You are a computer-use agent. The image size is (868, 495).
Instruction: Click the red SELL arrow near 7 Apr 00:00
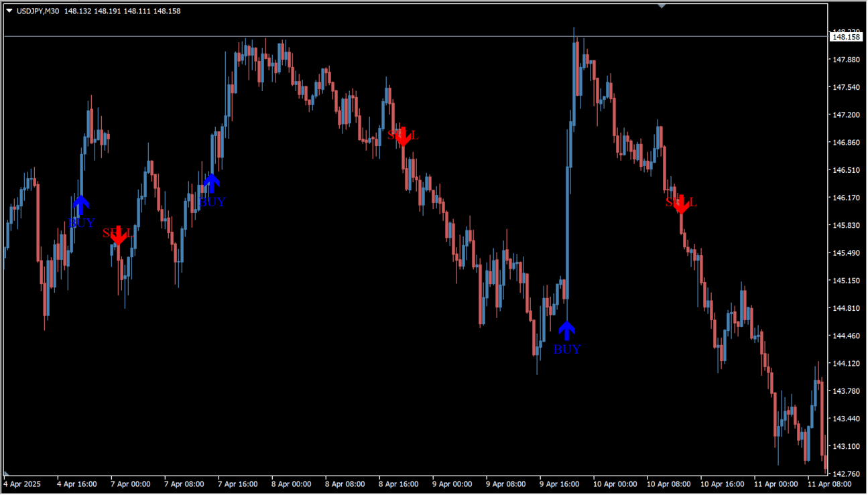119,235
